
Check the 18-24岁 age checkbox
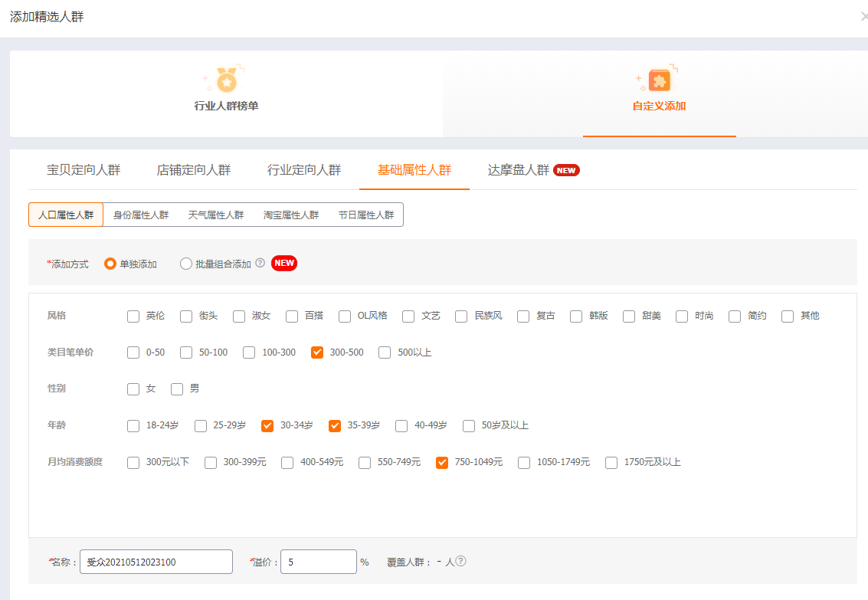coord(133,425)
